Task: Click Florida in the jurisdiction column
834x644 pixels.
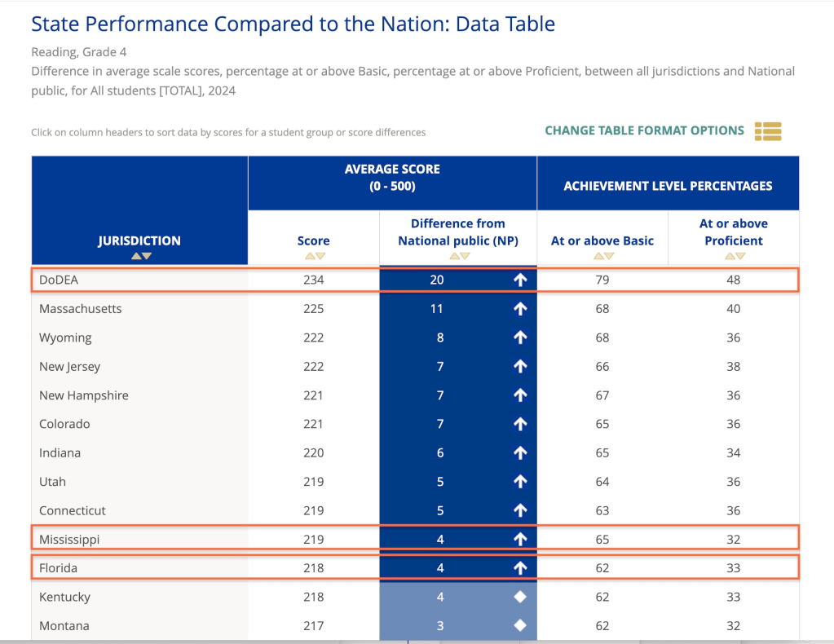Action: tap(58, 568)
